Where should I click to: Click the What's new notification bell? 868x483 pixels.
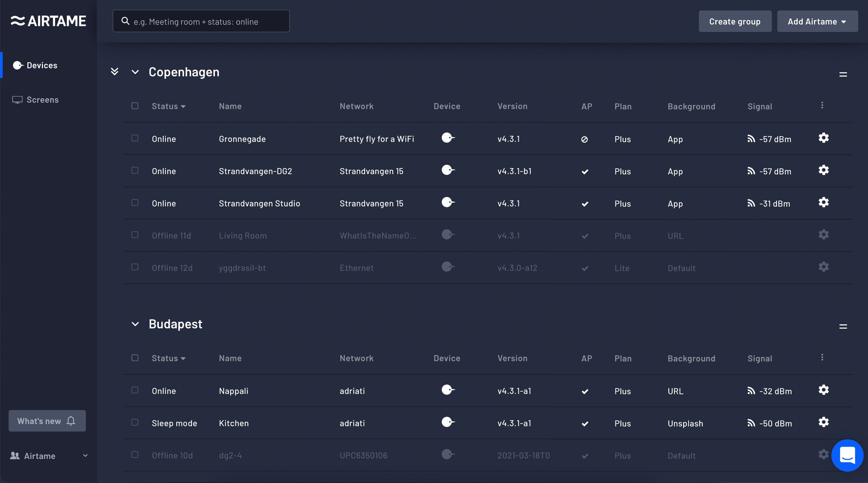(71, 420)
